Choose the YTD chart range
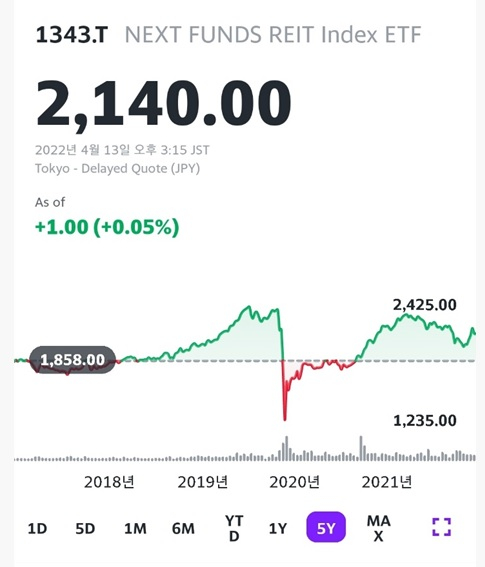Screen dimensions: 485x567 coord(234,528)
